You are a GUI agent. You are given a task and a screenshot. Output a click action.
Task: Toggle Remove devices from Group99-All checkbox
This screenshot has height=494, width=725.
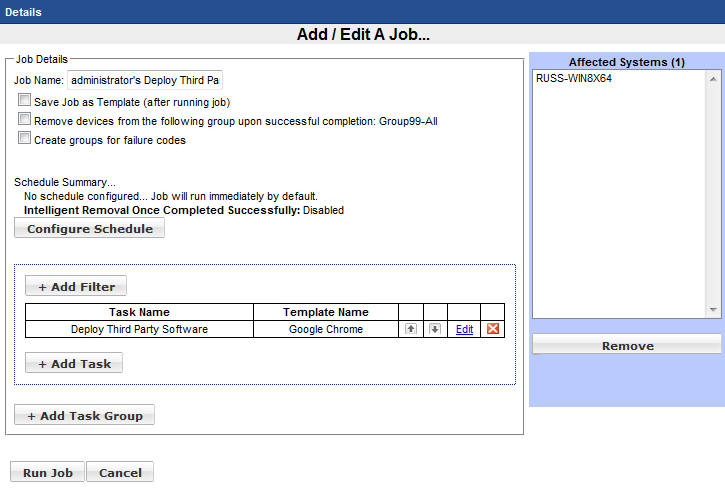pos(24,120)
